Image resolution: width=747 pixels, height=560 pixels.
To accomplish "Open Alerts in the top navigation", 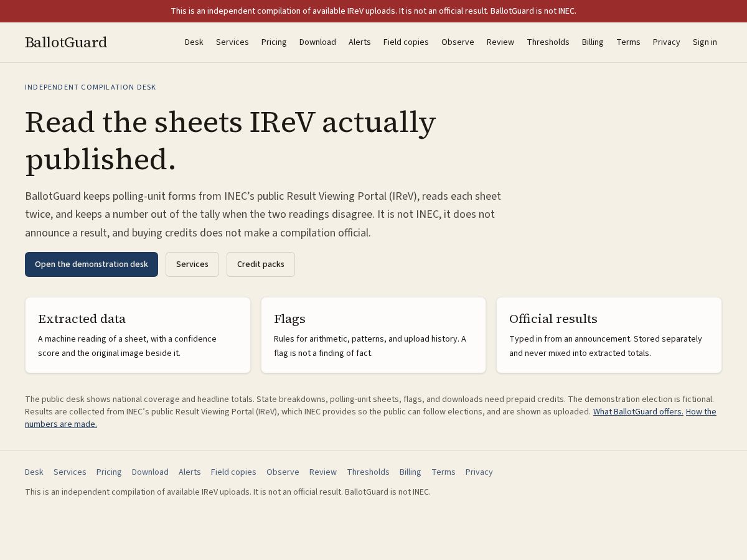I will (x=360, y=42).
